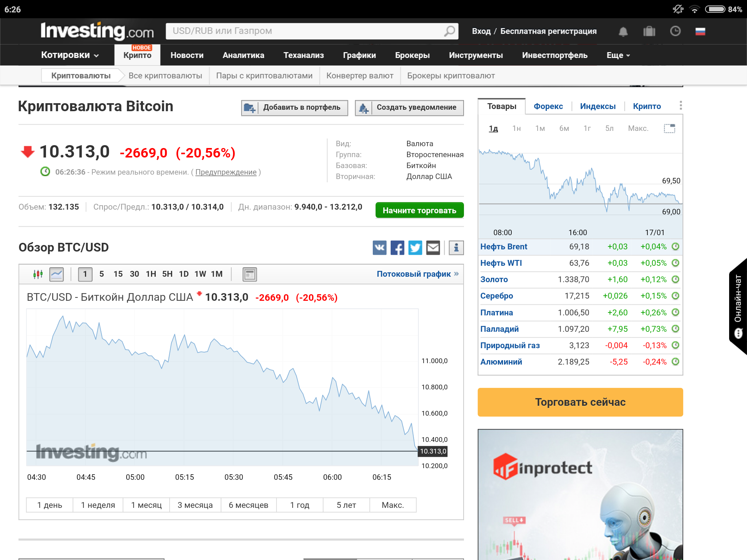Select the 5H chart interval
The width and height of the screenshot is (747, 560).
coord(167,274)
